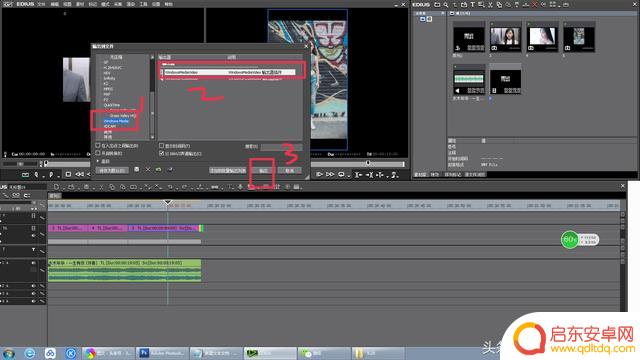Click the stop button under the left player
The height and width of the screenshot is (360, 640).
(x=68, y=175)
